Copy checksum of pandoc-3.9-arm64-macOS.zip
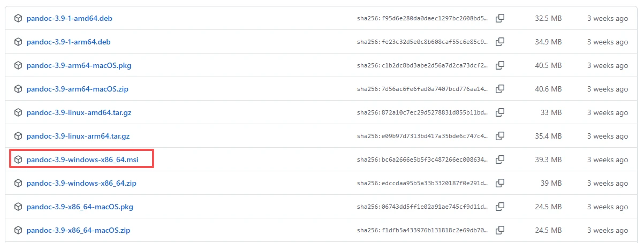644x243 pixels. point(500,89)
